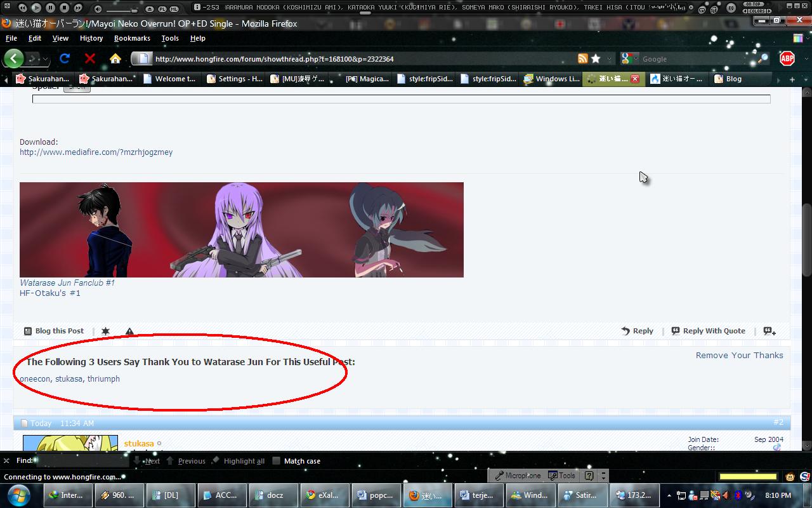Open the Google search engine dropdown

pyautogui.click(x=629, y=59)
